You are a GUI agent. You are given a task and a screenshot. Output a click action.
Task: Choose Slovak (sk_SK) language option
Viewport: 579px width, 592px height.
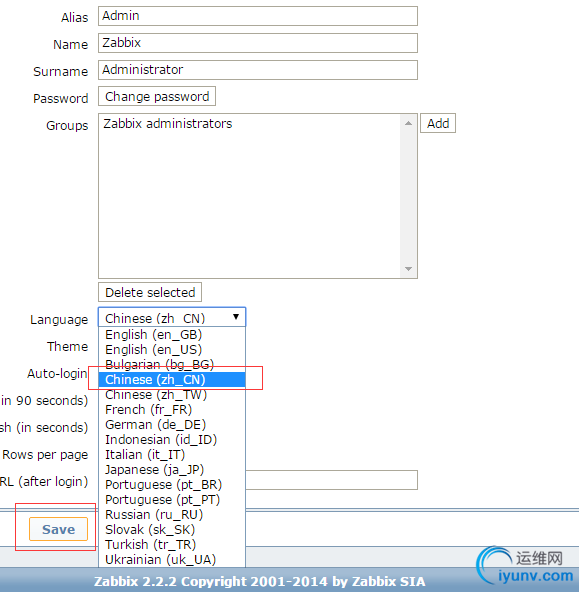[x=172, y=530]
